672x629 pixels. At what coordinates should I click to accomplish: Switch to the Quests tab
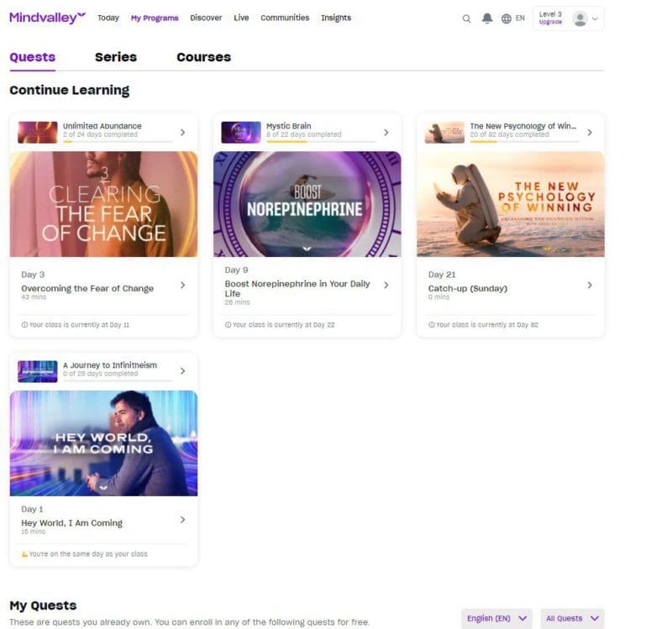pyautogui.click(x=33, y=57)
